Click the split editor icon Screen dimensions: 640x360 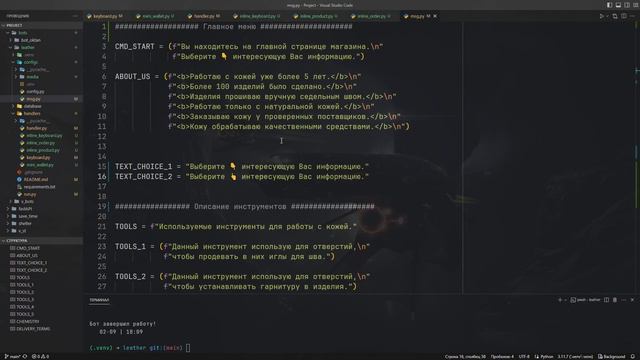tap(624, 16)
